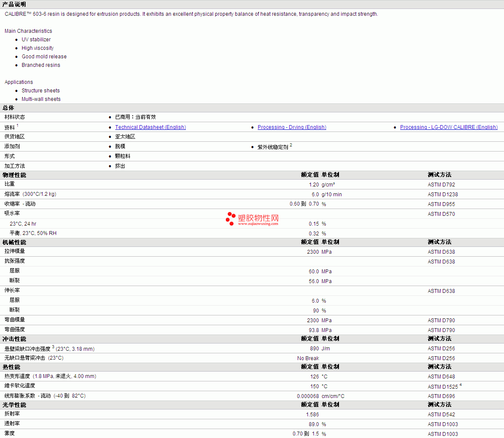Click the 'Branched resins' bullet
This screenshot has height=438, width=504.
[x=41, y=65]
